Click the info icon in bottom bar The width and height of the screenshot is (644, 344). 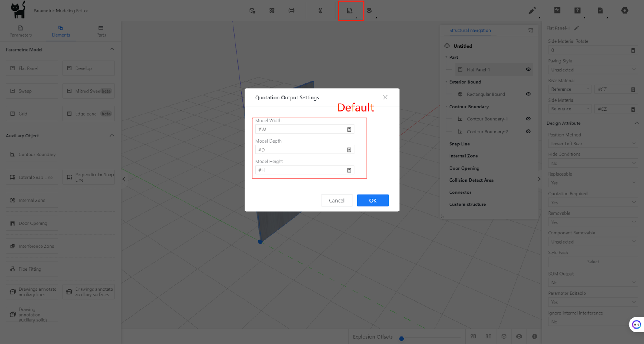tap(534, 337)
